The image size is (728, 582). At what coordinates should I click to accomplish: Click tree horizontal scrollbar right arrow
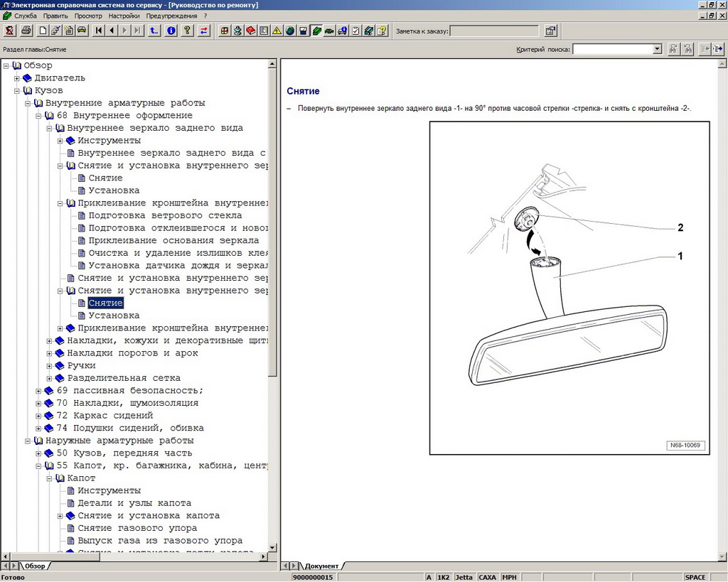click(263, 556)
